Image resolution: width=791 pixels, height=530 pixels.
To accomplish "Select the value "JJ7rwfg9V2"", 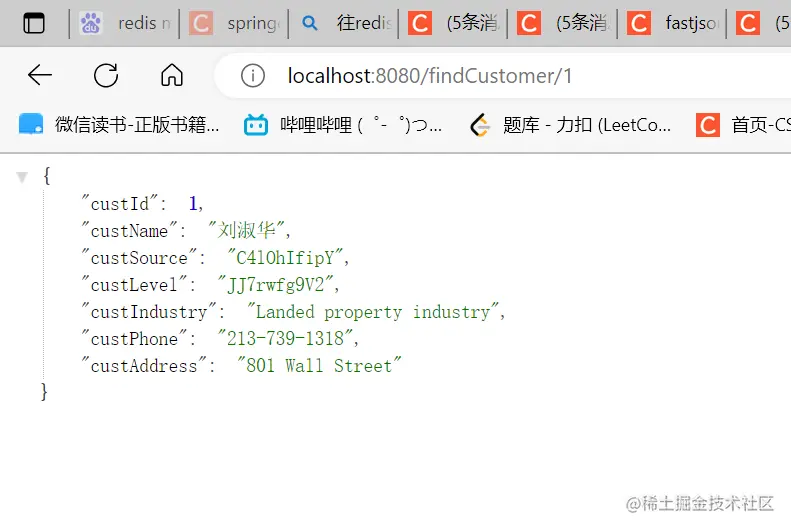I will pyautogui.click(x=275, y=285).
